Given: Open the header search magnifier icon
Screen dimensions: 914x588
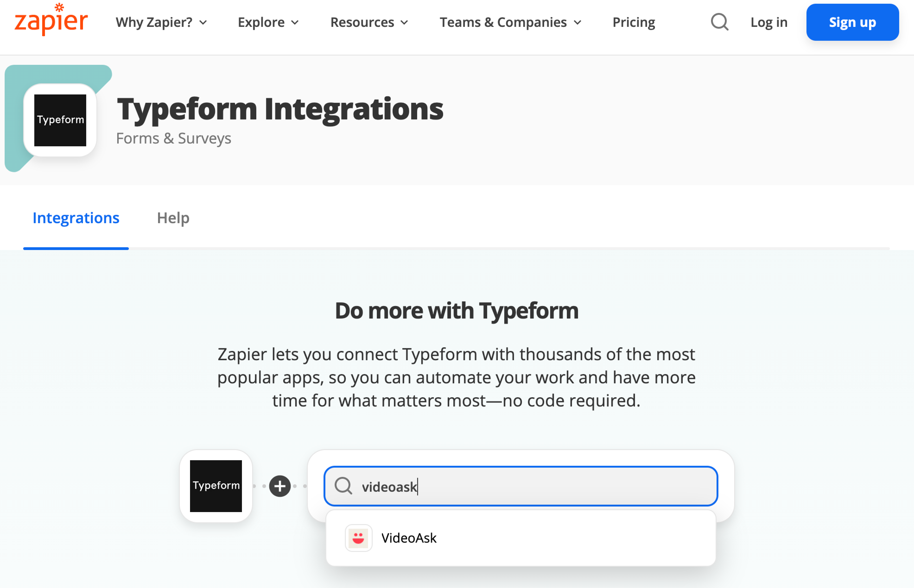Looking at the screenshot, I should pyautogui.click(x=720, y=22).
